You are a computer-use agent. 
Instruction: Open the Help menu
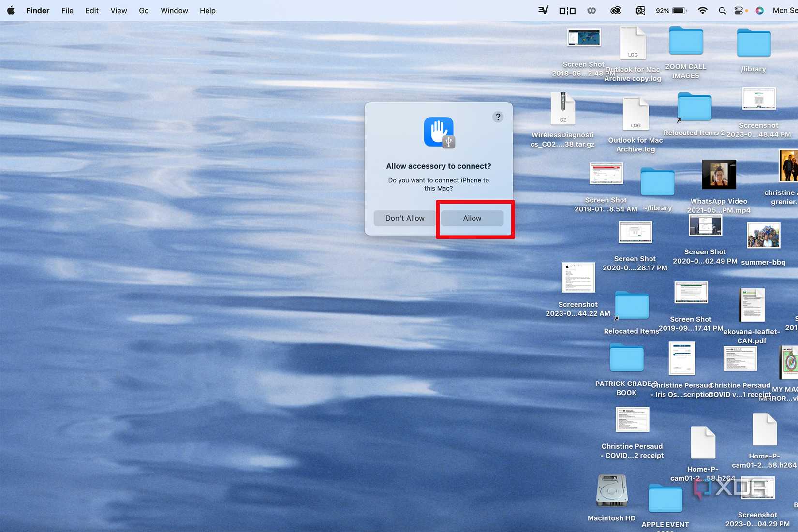(x=207, y=10)
